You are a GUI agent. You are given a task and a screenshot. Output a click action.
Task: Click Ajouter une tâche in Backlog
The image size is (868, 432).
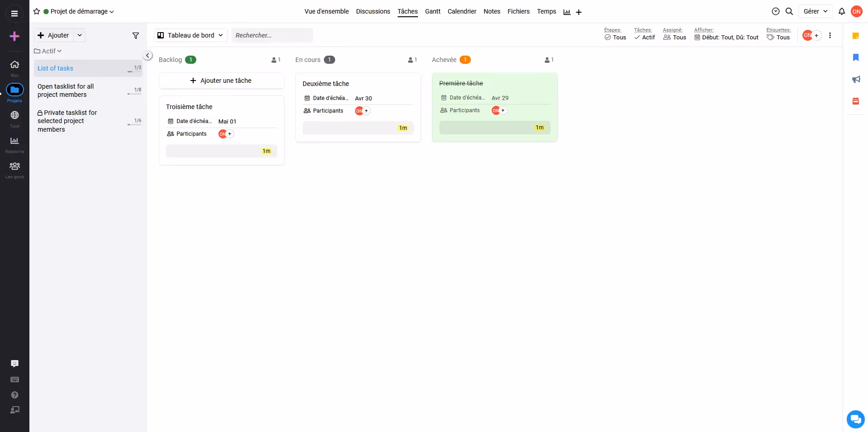point(221,81)
